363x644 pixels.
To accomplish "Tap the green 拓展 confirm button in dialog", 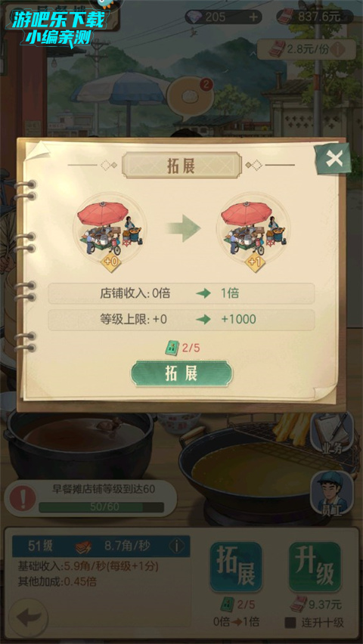I will (181, 373).
